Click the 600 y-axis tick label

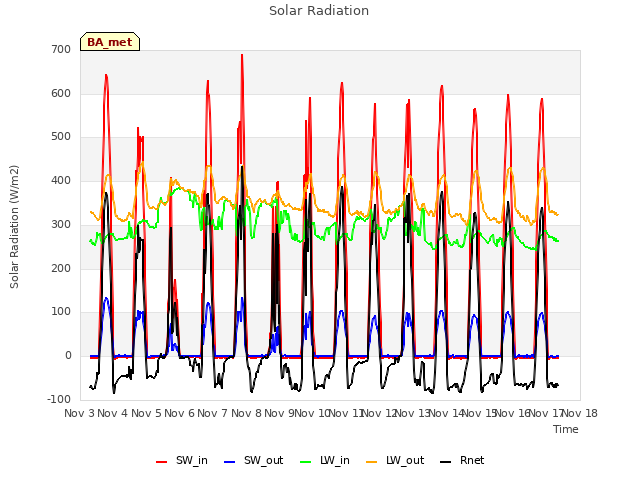[x=61, y=93]
